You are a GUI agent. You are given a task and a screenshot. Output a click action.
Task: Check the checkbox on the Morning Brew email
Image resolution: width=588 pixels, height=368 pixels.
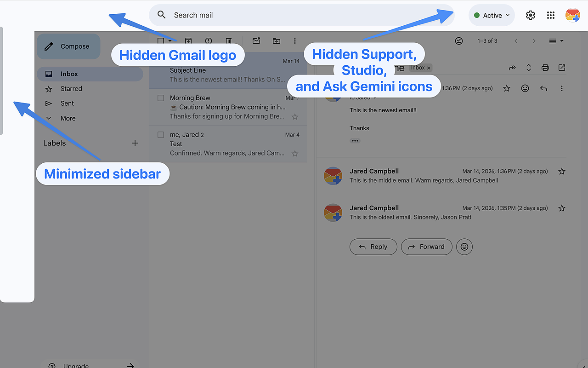click(160, 98)
